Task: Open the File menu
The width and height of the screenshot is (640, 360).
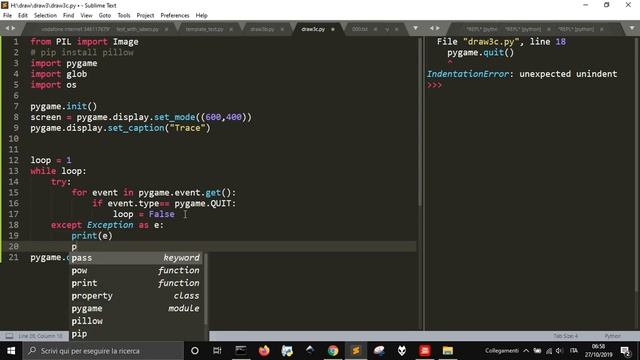Action: tap(7, 15)
